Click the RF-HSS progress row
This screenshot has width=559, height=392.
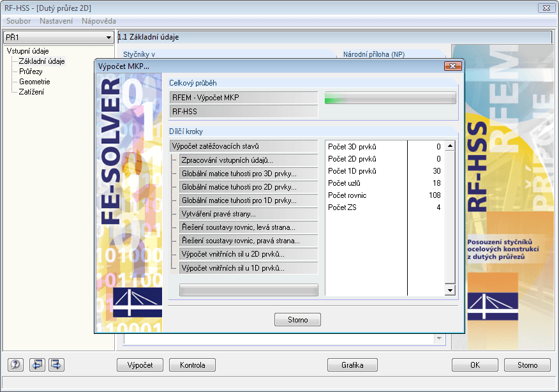(x=244, y=111)
